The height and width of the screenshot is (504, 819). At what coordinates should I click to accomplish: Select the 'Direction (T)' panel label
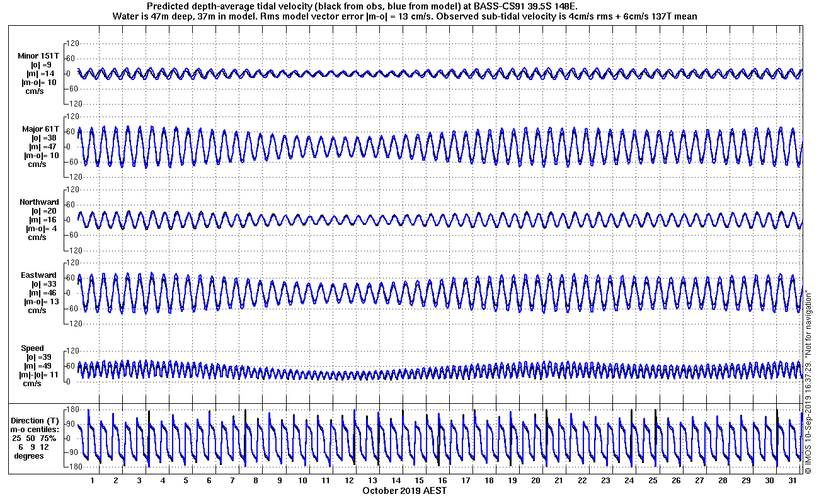(x=36, y=421)
